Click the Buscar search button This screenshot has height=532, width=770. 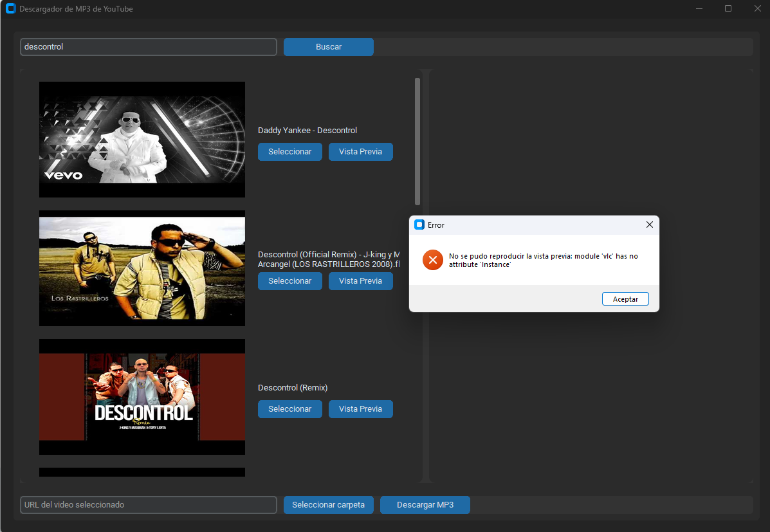tap(329, 47)
